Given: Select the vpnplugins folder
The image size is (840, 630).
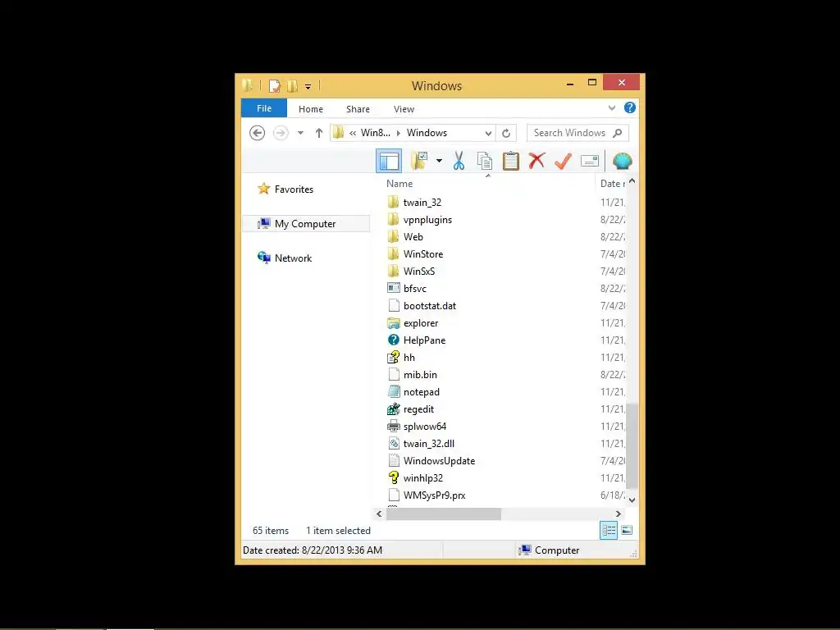Looking at the screenshot, I should coord(427,220).
